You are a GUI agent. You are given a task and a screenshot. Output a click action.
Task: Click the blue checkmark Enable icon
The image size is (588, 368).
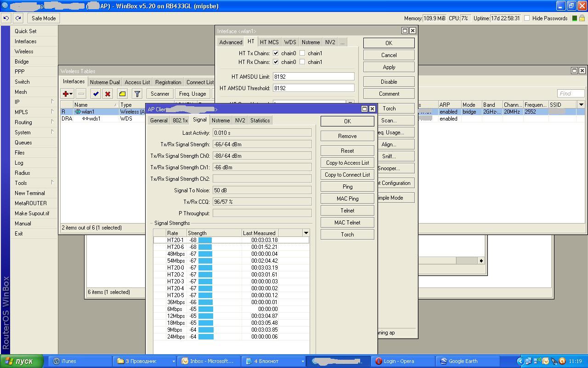[x=96, y=94]
